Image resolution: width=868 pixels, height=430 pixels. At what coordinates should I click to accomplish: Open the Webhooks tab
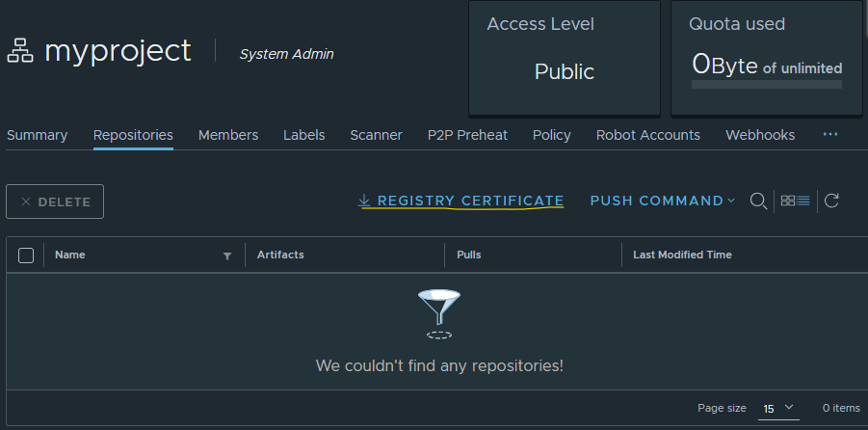760,135
